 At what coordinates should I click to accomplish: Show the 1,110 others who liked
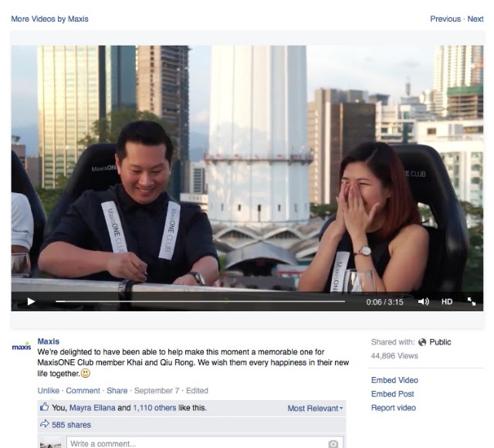154,408
